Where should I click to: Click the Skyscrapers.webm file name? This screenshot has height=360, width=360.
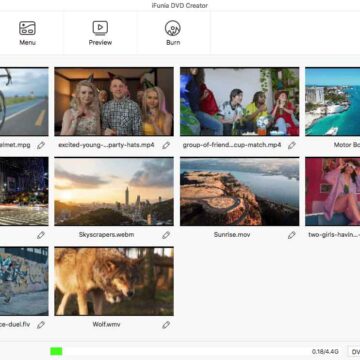pyautogui.click(x=106, y=235)
